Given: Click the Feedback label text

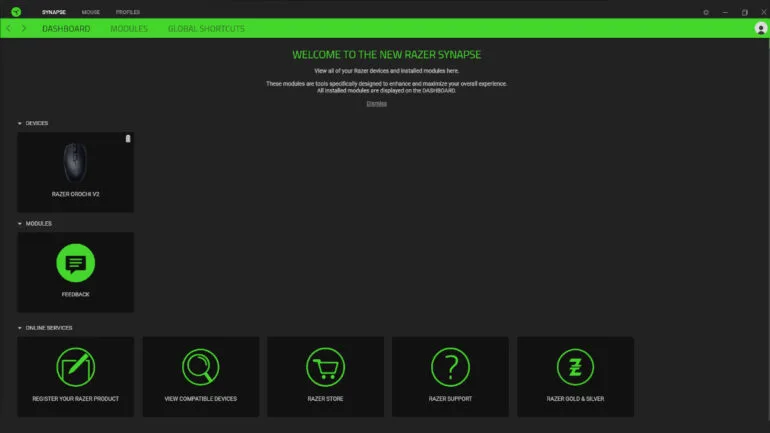Looking at the screenshot, I should pos(76,294).
